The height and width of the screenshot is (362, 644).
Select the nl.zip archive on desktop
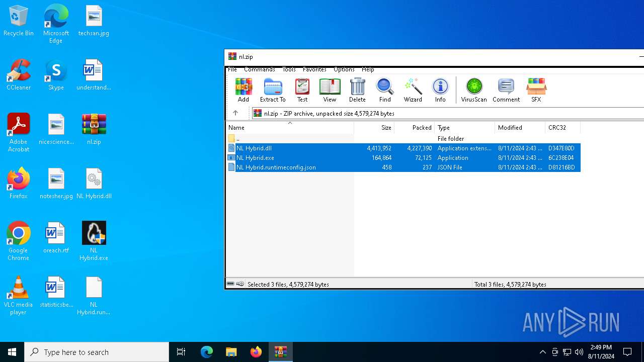pyautogui.click(x=94, y=129)
